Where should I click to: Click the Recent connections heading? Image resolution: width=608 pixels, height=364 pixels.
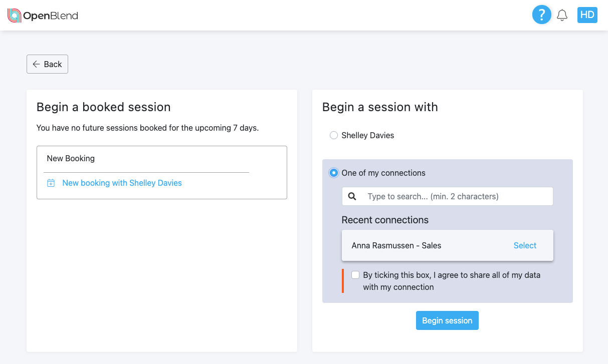[x=385, y=220]
